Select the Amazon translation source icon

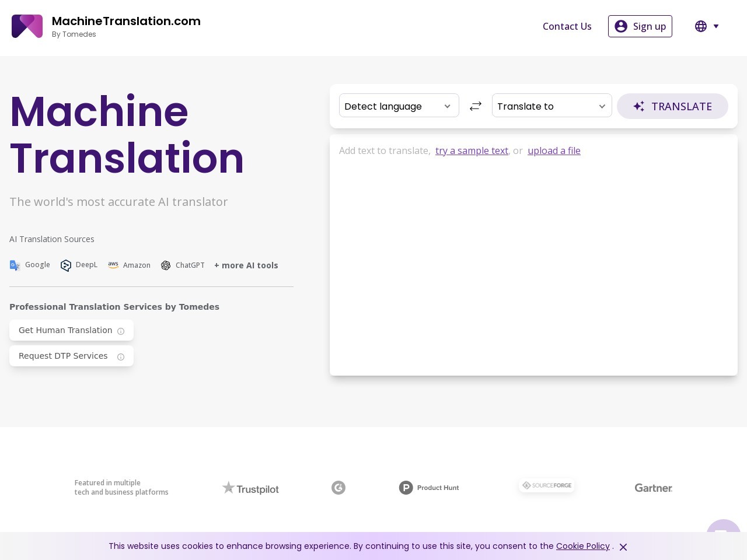point(113,265)
